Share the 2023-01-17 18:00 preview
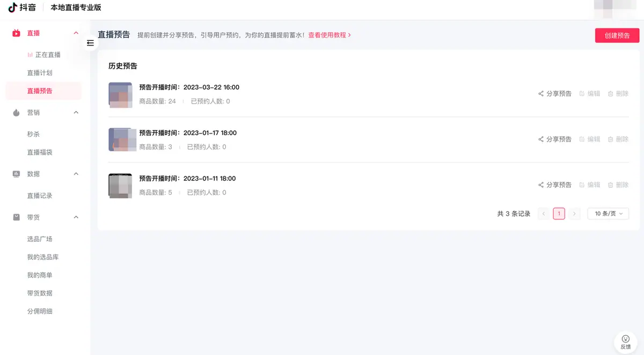 click(555, 139)
